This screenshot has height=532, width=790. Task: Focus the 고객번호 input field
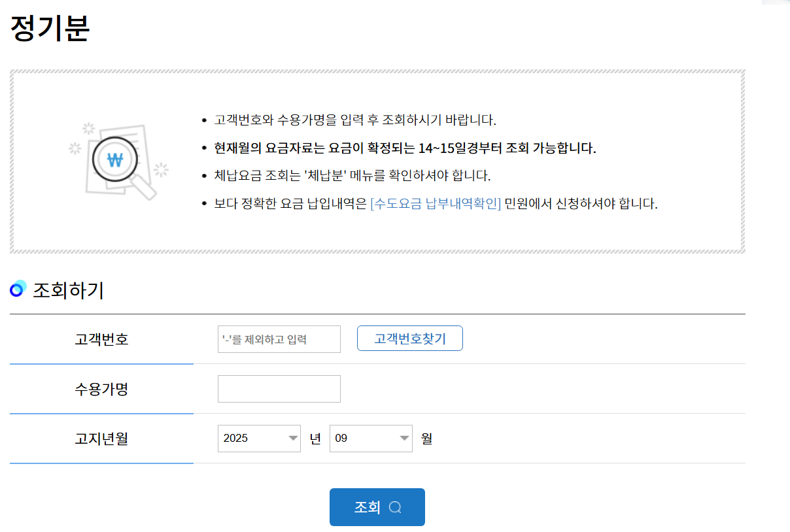click(279, 339)
